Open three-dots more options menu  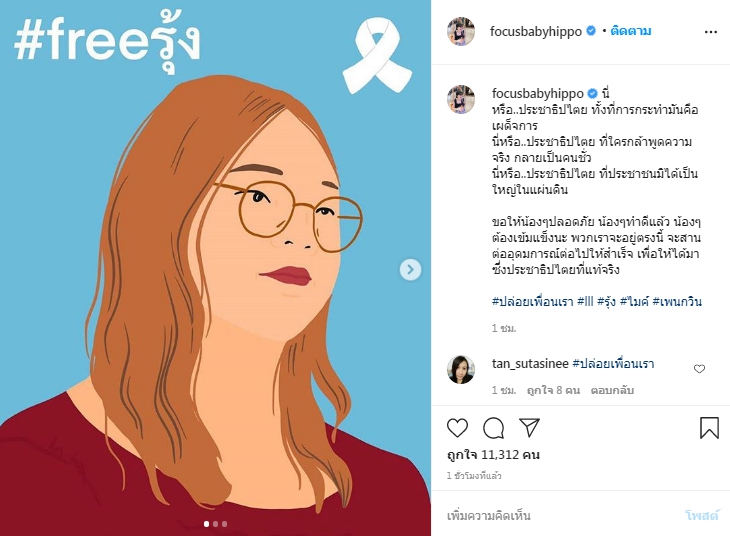pos(711,32)
